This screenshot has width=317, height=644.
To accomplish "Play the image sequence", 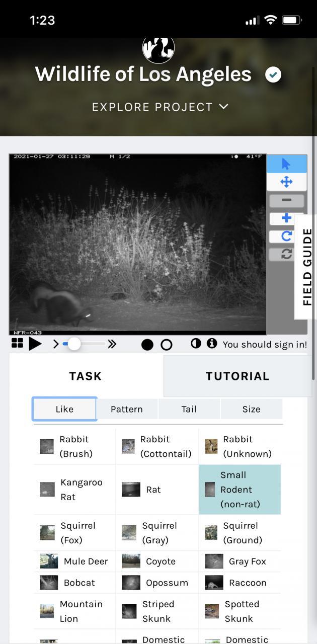I will [x=35, y=344].
